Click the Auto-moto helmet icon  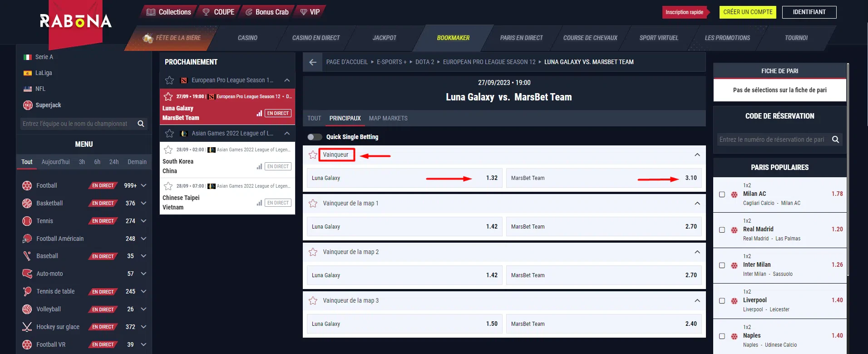coord(27,274)
